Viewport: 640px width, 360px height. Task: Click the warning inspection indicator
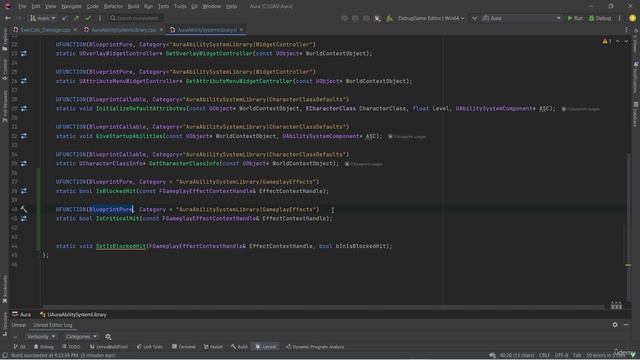607,41
